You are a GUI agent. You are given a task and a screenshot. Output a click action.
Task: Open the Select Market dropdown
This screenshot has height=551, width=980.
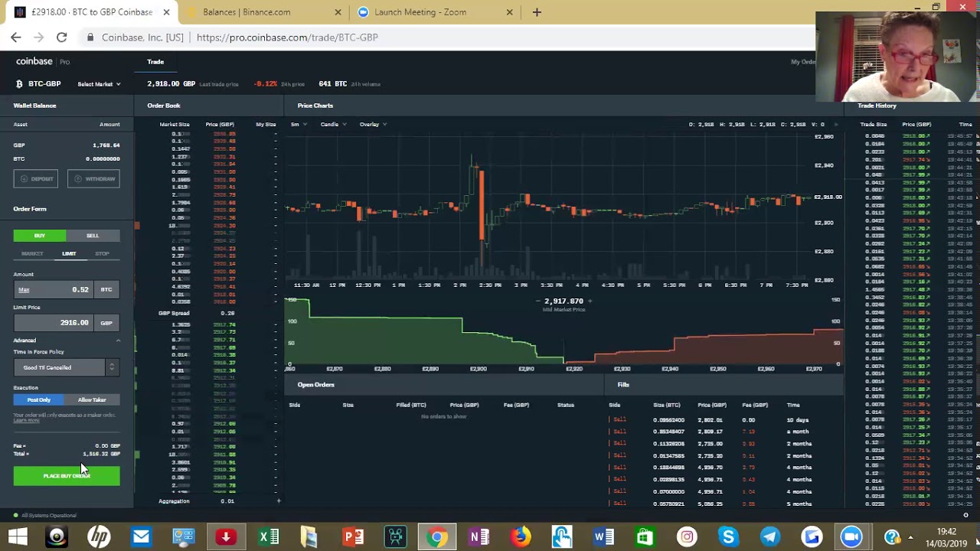coord(99,84)
